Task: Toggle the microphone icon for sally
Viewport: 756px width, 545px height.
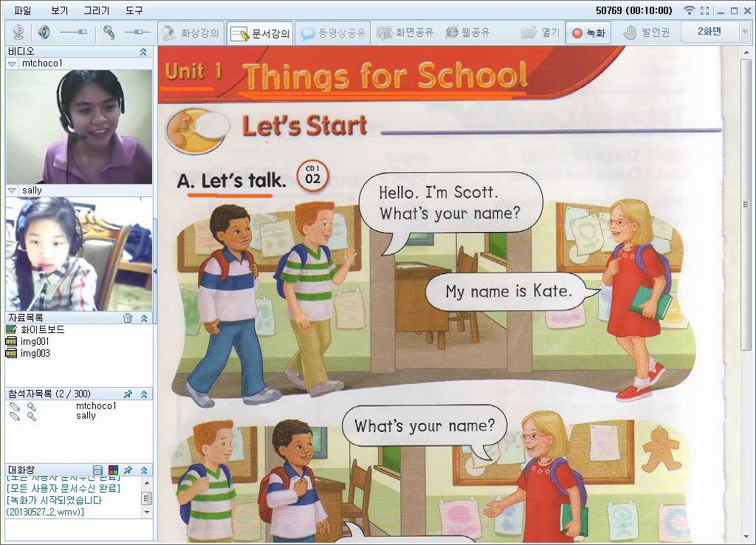Action: click(x=31, y=416)
